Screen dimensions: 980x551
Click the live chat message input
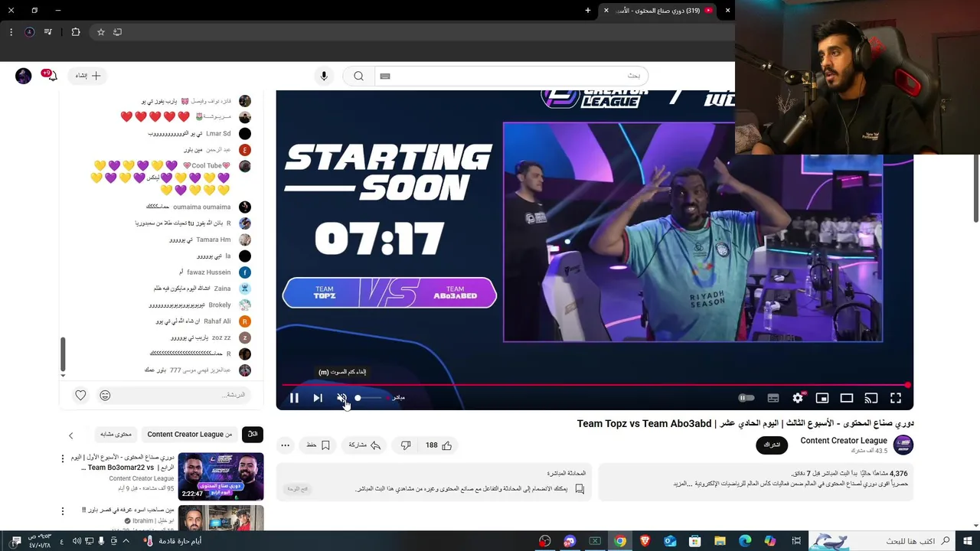coord(184,395)
